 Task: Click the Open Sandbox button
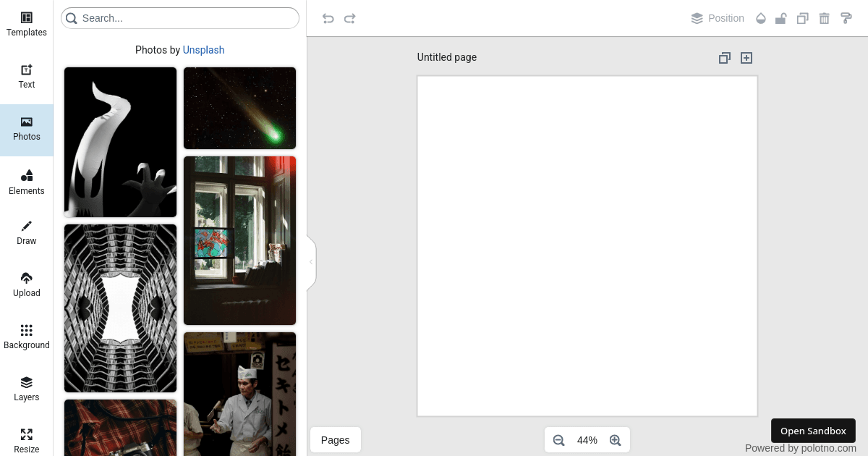[813, 431]
